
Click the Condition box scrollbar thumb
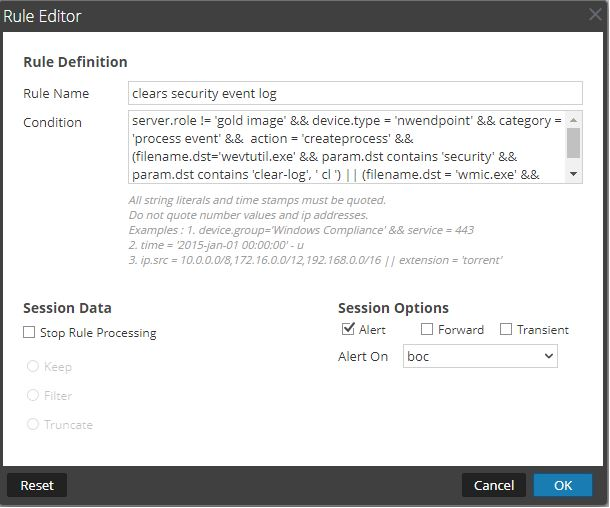[573, 142]
